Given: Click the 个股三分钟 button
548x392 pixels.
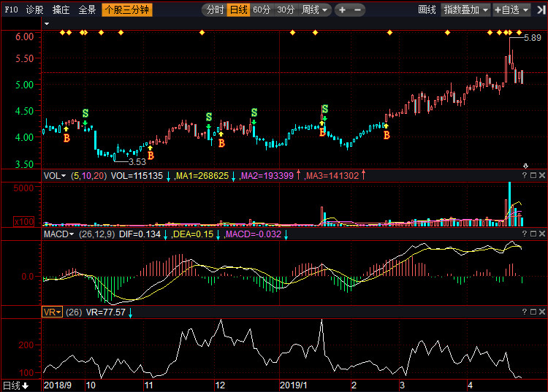Looking at the screenshot, I should [x=127, y=10].
